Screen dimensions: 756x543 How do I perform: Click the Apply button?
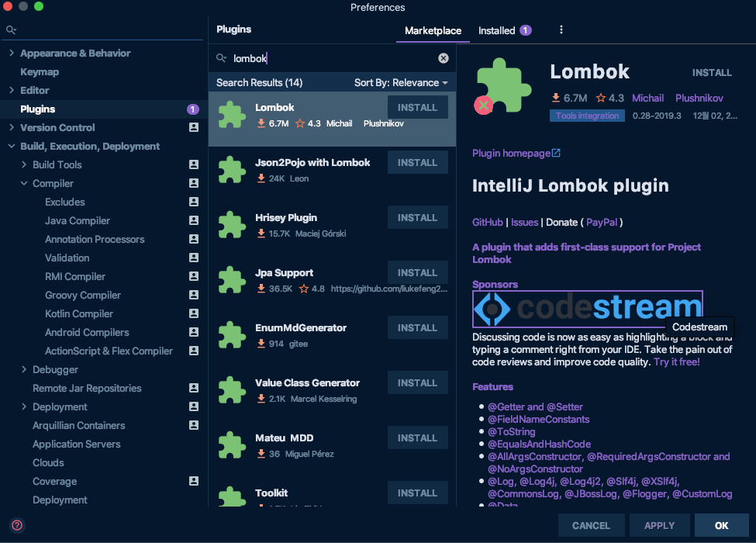660,525
